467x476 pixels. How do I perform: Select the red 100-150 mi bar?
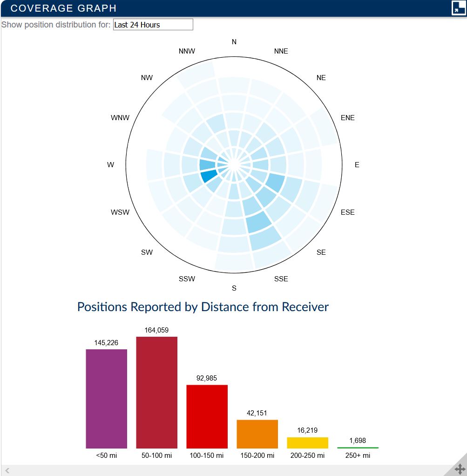coord(207,416)
